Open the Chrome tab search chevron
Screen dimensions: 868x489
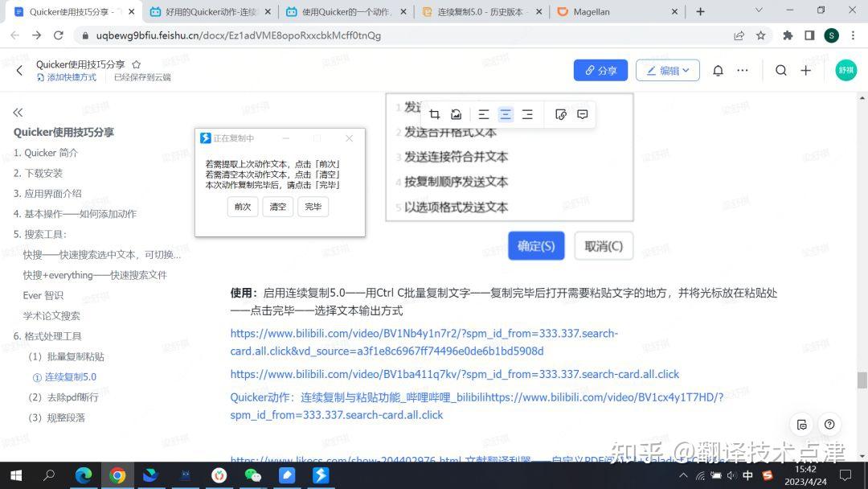click(759, 10)
